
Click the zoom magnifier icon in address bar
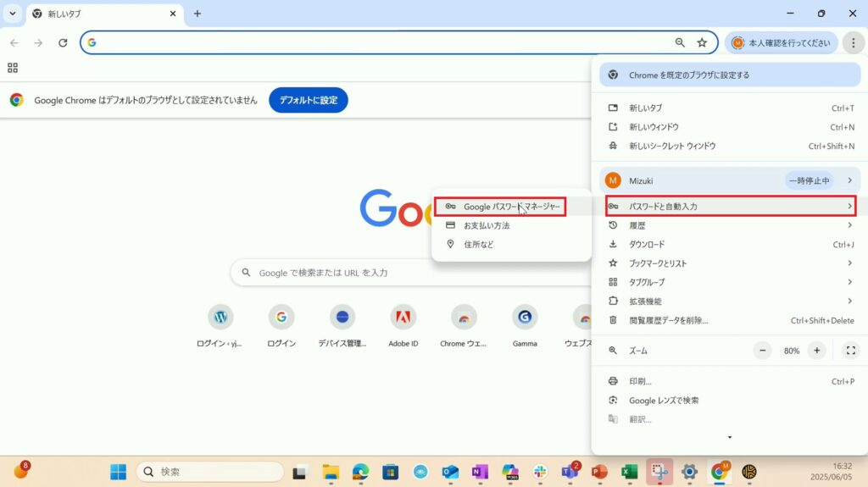coord(680,42)
